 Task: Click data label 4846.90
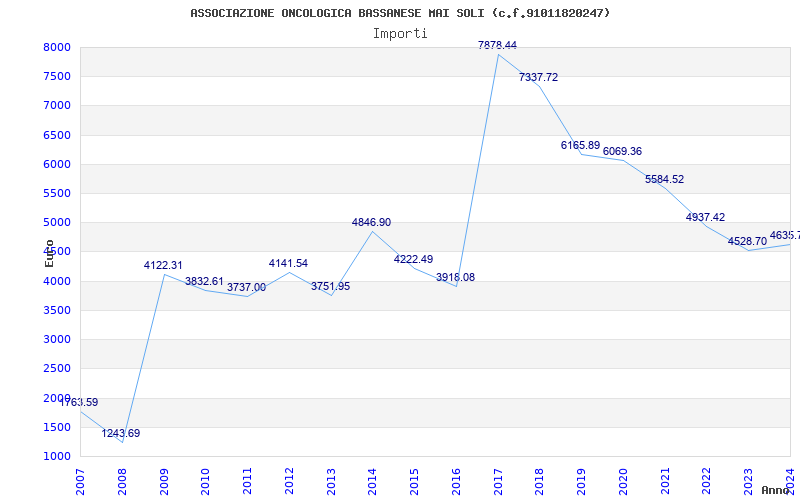click(x=371, y=222)
